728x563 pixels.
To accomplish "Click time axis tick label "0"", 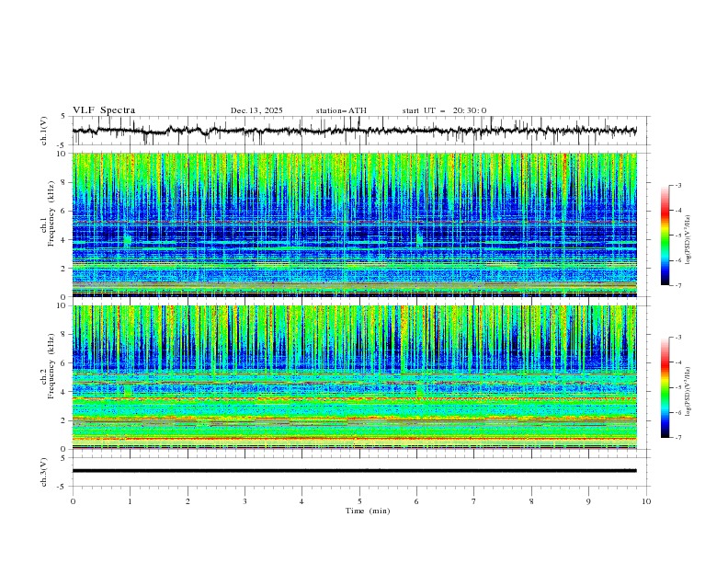I will click(73, 501).
